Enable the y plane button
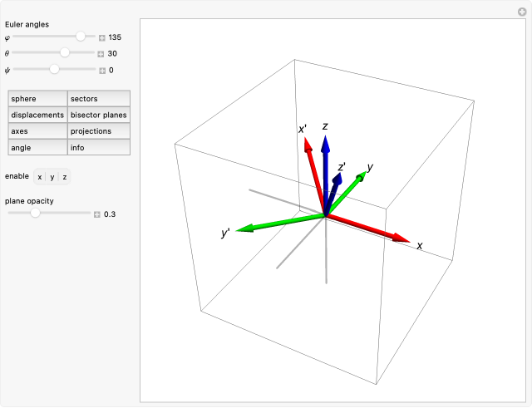The height and width of the screenshot is (408, 532). 52,177
